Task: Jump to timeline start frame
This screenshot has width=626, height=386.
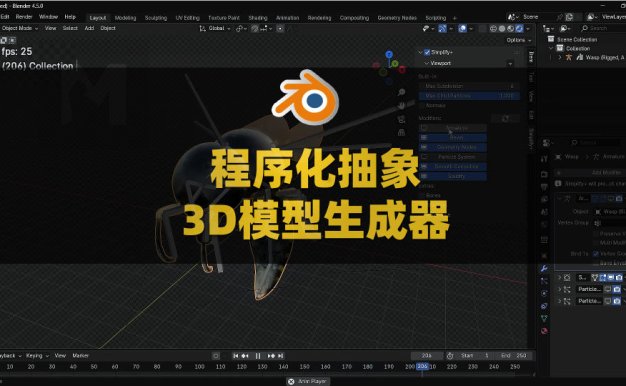Action: click(x=236, y=356)
